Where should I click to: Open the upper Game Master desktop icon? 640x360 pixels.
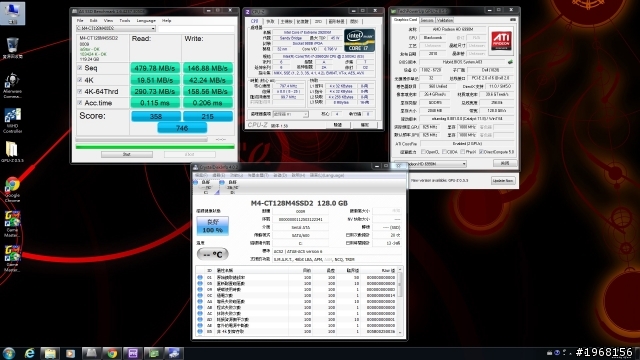(12, 224)
